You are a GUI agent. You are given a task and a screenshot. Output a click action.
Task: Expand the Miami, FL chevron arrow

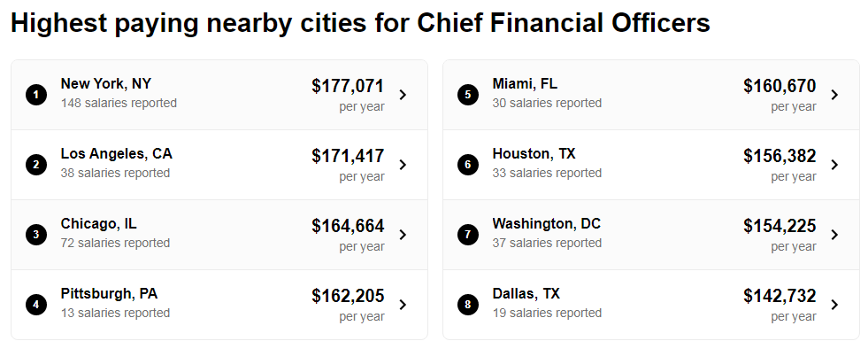pos(834,95)
